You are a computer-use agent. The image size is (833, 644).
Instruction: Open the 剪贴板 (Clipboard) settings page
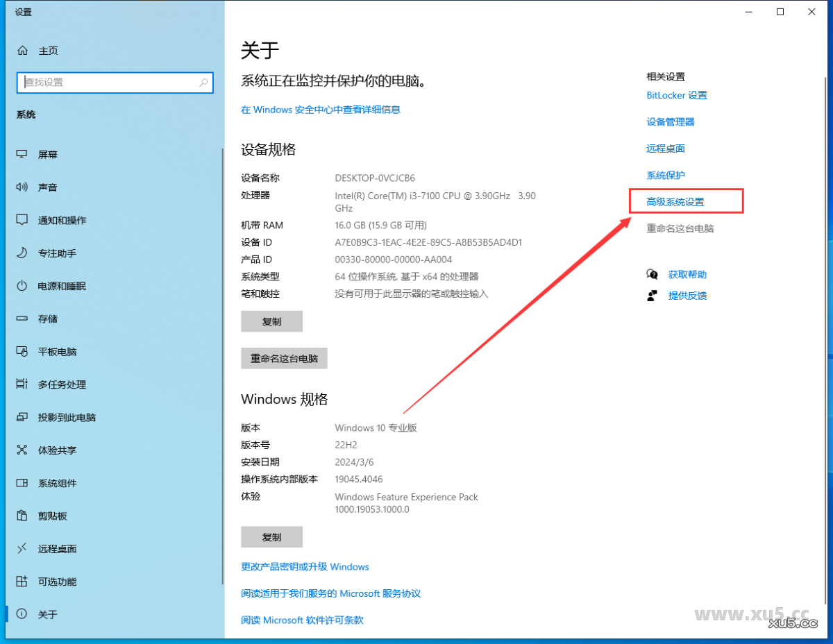point(53,516)
